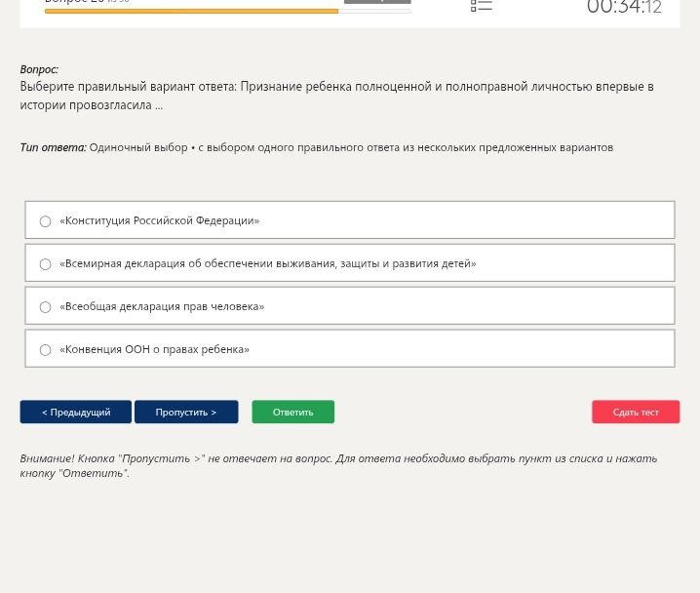This screenshot has height=593, width=700.
Task: Click the «< Предыдущий» button
Action: coord(76,412)
